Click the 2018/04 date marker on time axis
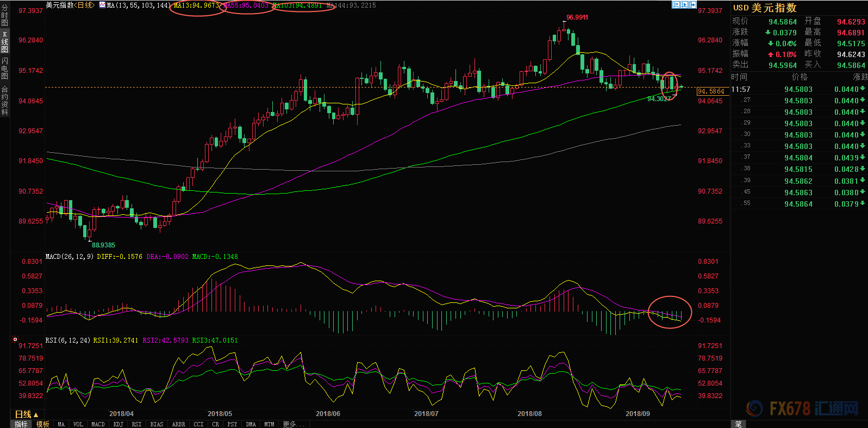This screenshot has height=428, width=868. point(121,414)
